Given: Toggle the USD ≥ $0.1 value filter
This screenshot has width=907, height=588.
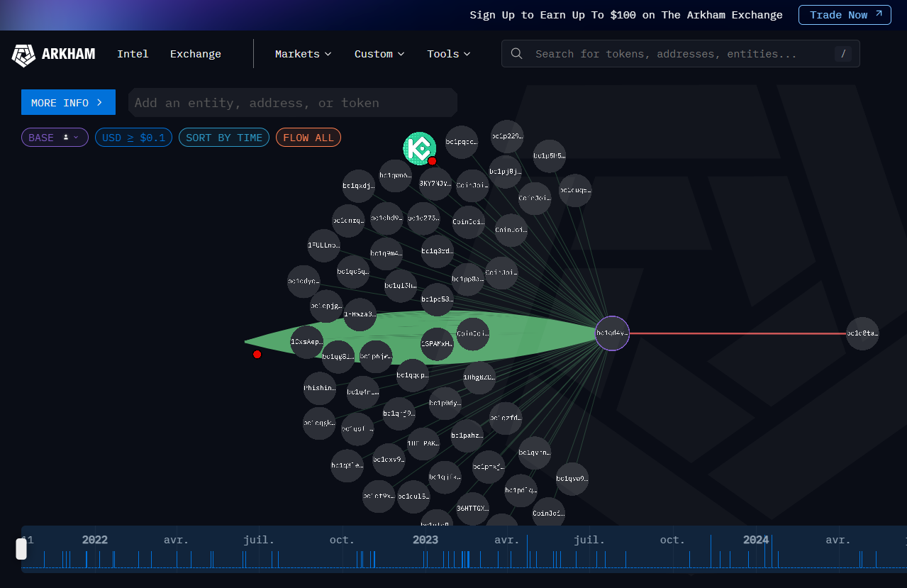Looking at the screenshot, I should (133, 137).
